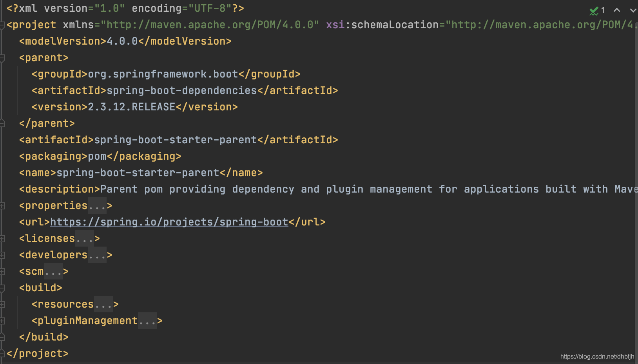
Task: Click artifactId value spring-boot-dependencies
Action: tap(182, 90)
